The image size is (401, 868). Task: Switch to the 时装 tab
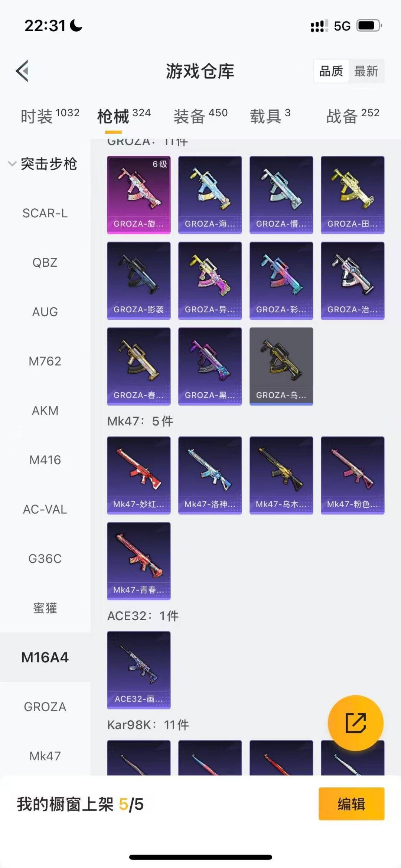click(x=50, y=116)
